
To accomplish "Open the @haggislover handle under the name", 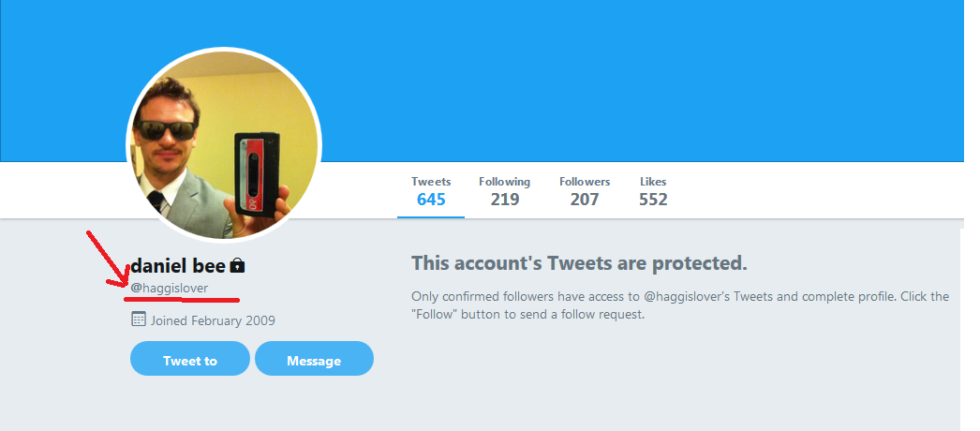I will click(170, 288).
